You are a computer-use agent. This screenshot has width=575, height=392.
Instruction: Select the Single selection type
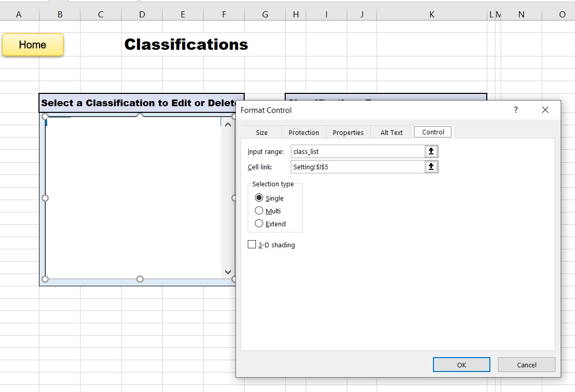(259, 198)
